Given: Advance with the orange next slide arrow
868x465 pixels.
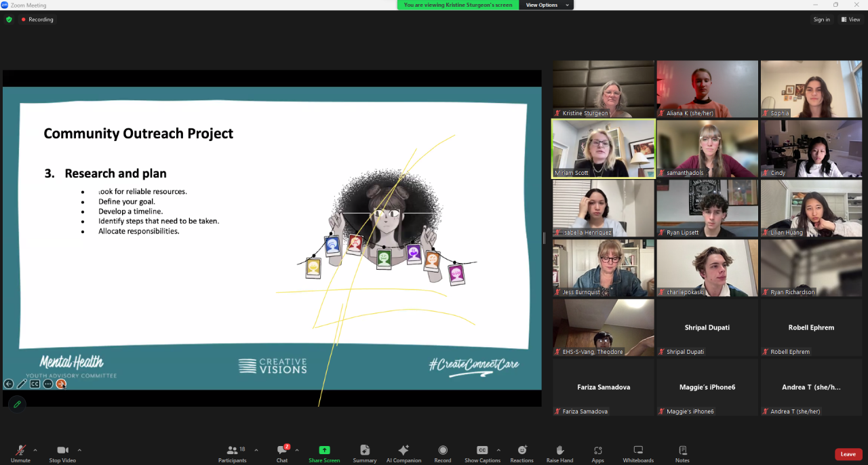Looking at the screenshot, I should [x=61, y=384].
